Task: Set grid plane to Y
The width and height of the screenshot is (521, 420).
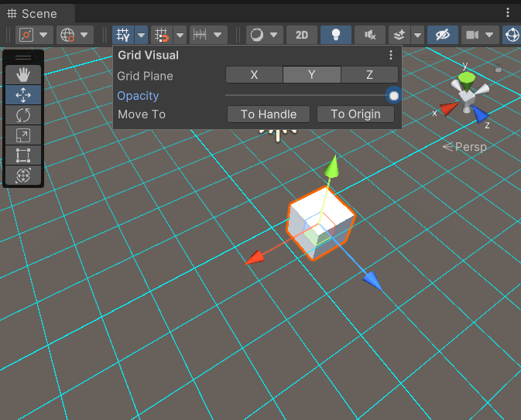Action: click(x=312, y=75)
